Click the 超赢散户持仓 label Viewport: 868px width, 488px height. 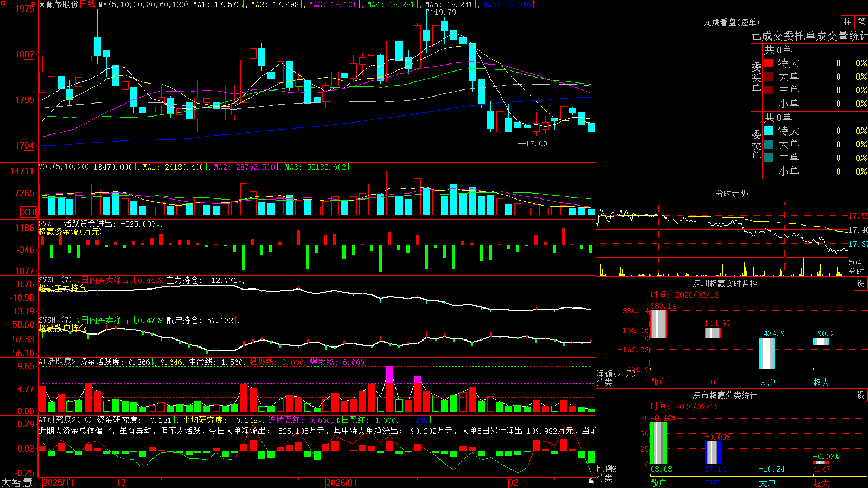pos(62,328)
